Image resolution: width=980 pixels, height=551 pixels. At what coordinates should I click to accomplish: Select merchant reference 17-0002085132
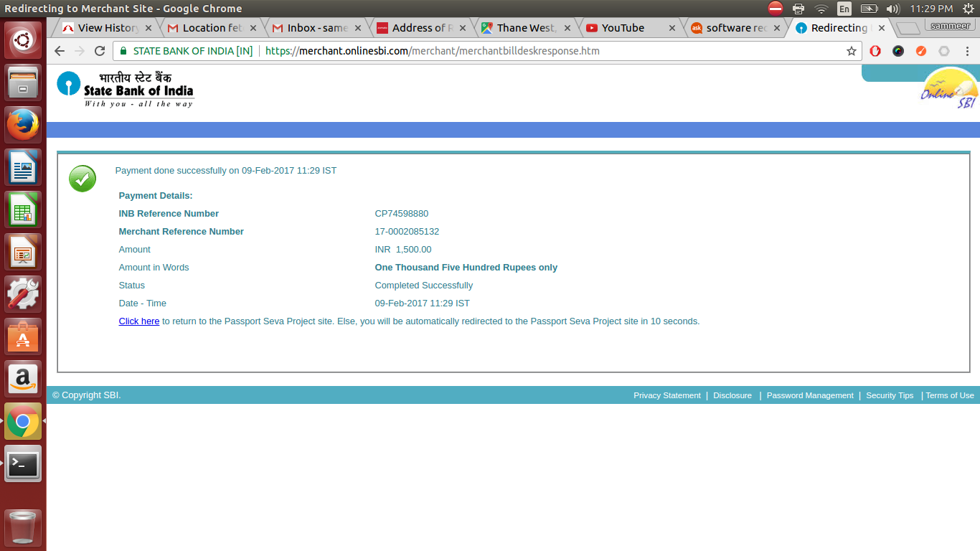point(407,232)
